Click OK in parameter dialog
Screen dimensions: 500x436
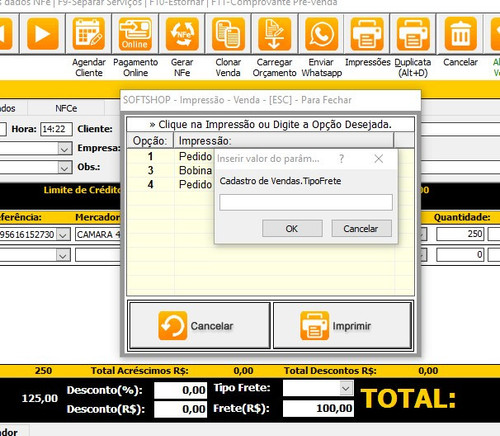click(x=292, y=229)
